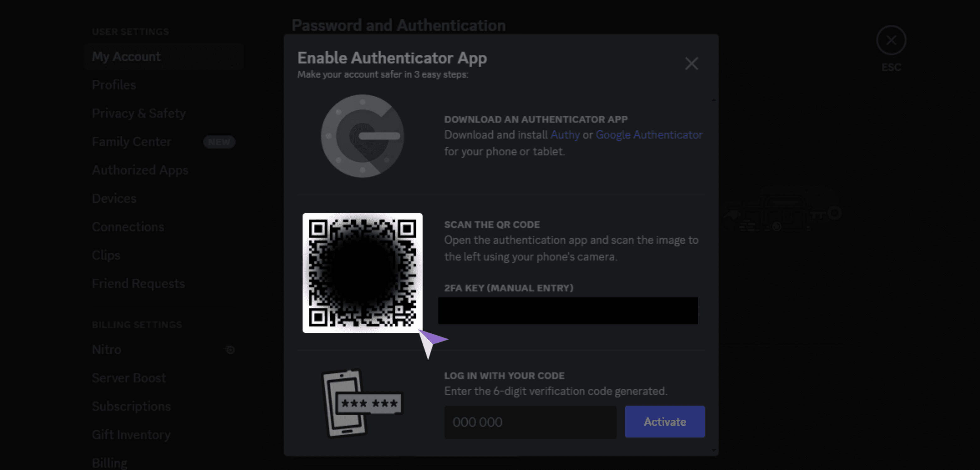Open My Account settings
980x470 pixels.
[x=126, y=57]
